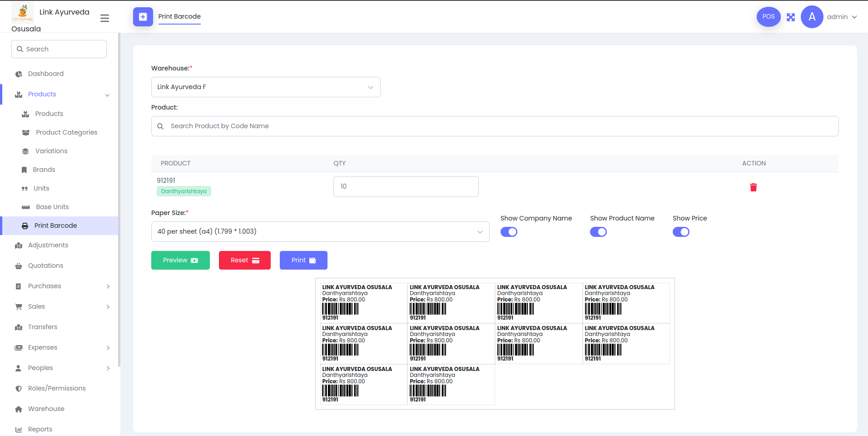
Task: Focus the Search Product by Code Name field
Action: click(x=495, y=126)
